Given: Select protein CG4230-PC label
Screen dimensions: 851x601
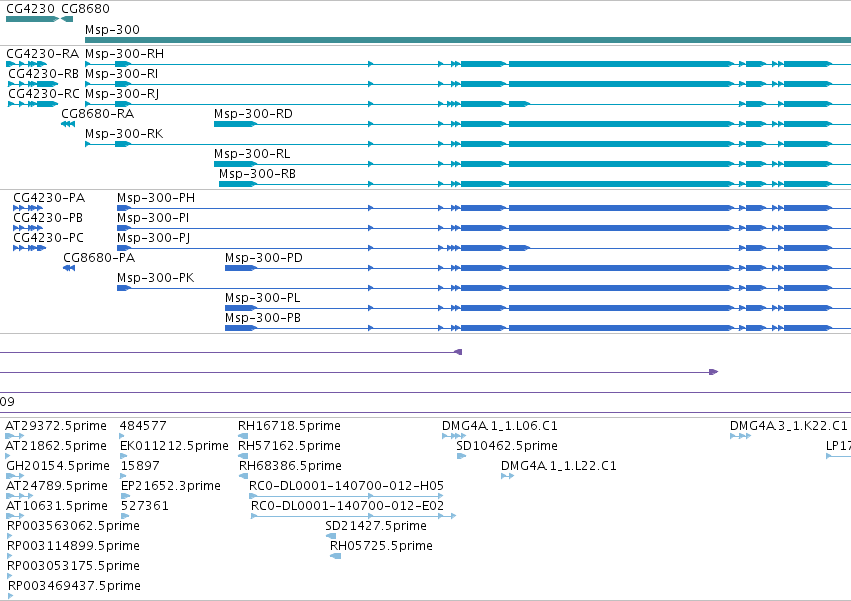Looking at the screenshot, I should [x=48, y=238].
